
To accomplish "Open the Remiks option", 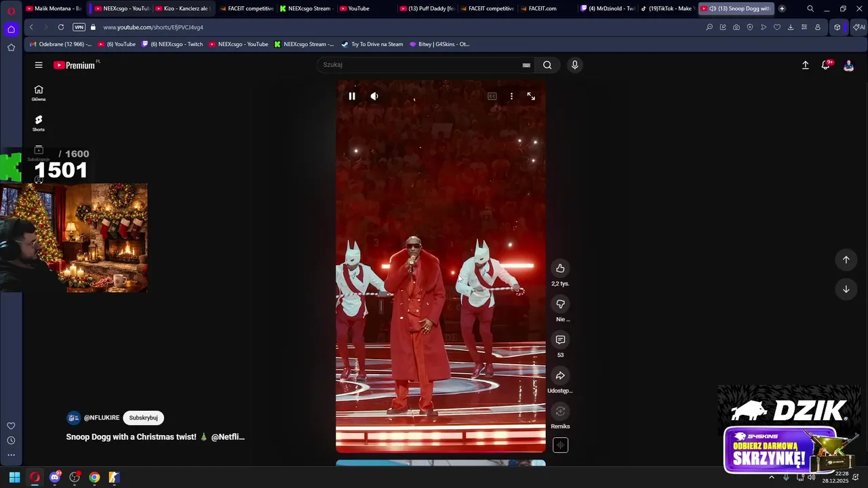I will 560,411.
